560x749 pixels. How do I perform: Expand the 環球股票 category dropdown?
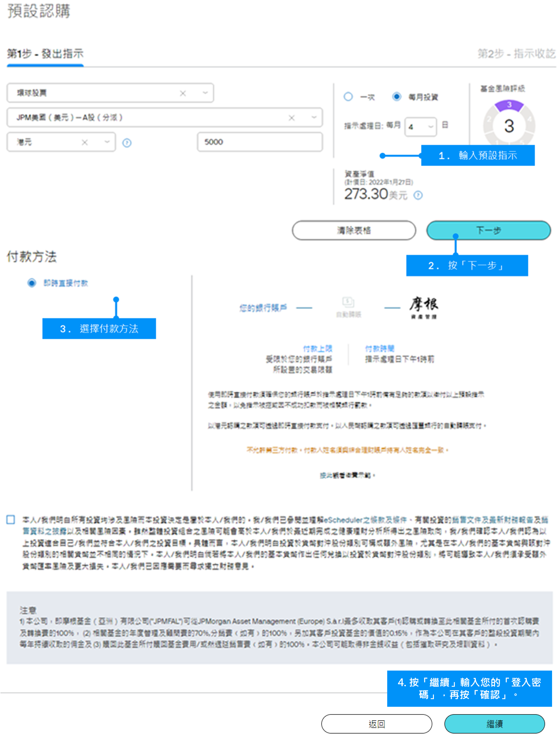coord(205,93)
